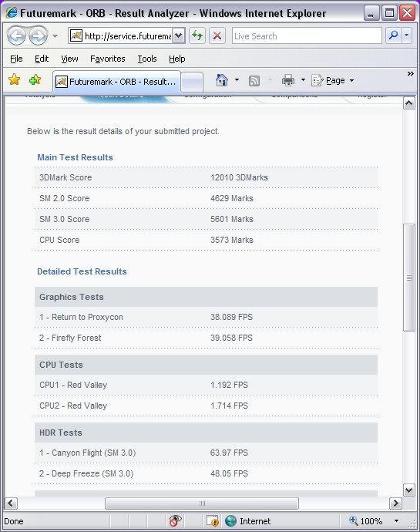Click the popup blocker status icon
Image resolution: width=420 pixels, height=532 pixels.
pos(175,520)
